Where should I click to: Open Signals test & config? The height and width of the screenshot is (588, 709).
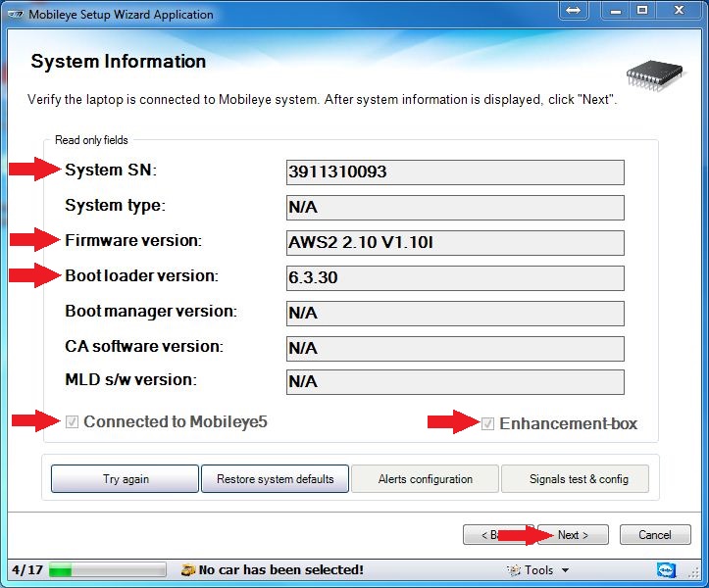[x=576, y=478]
